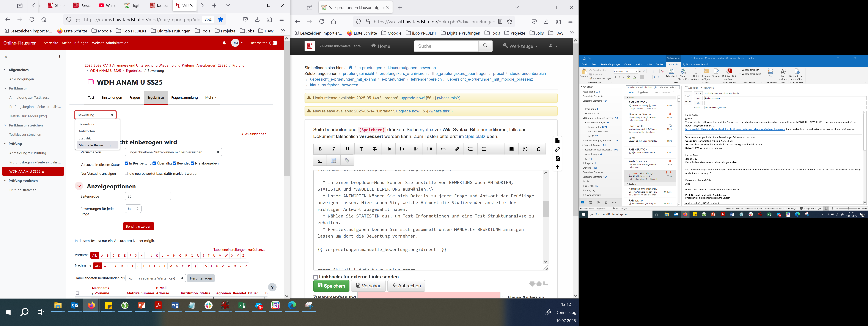Open the special characters (Omega) picker
The width and height of the screenshot is (868, 326).
(x=539, y=149)
